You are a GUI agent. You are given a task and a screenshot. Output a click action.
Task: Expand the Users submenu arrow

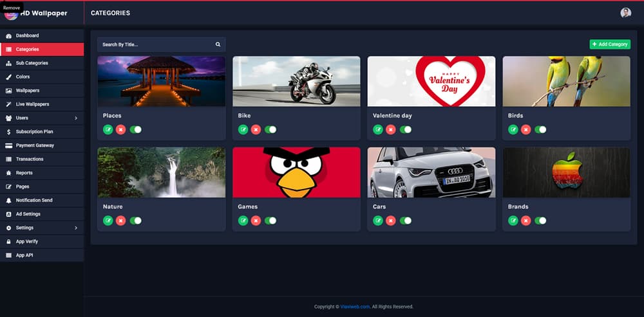(76, 118)
